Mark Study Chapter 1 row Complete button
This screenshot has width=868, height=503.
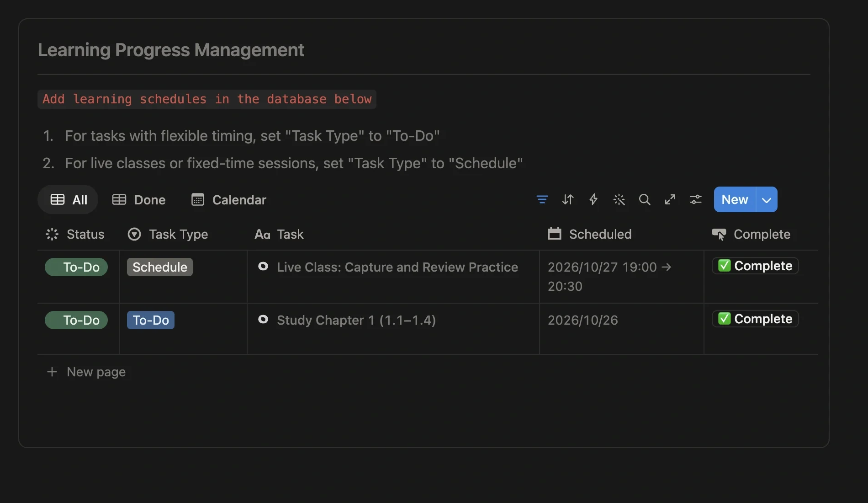click(x=755, y=319)
